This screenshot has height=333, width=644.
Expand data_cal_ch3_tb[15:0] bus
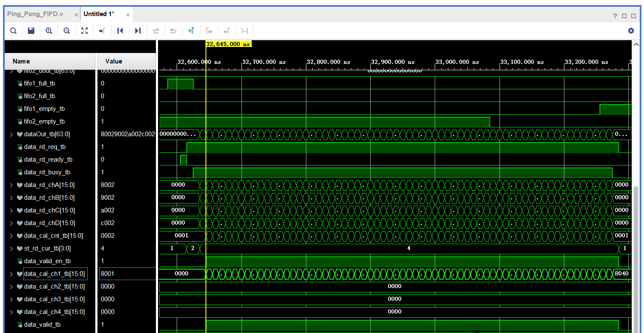tap(11, 299)
